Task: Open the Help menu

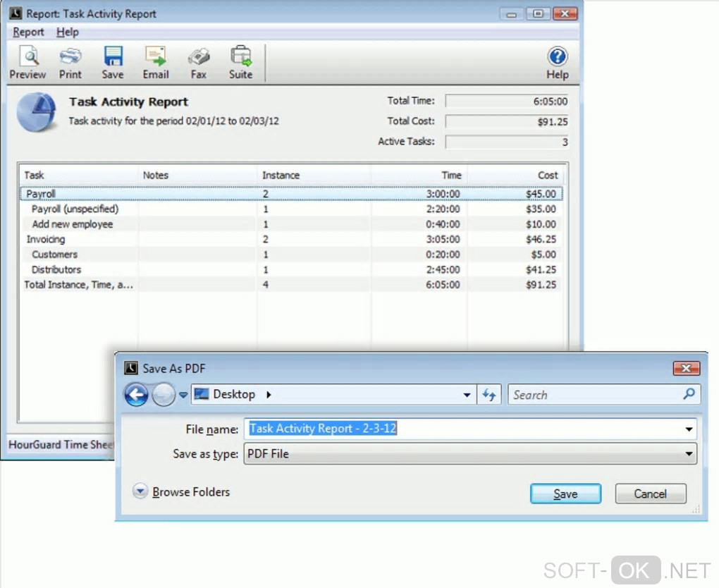Action: point(68,32)
